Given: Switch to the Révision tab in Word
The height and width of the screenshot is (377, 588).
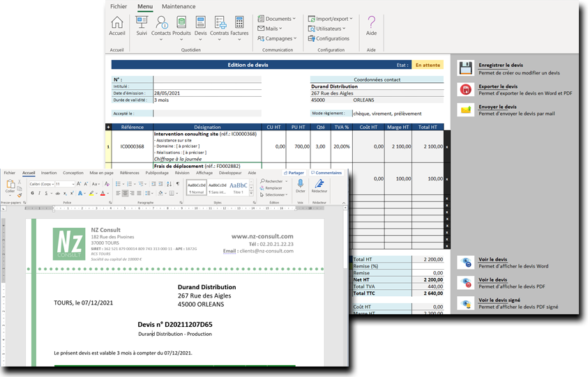Looking at the screenshot, I should [x=182, y=173].
